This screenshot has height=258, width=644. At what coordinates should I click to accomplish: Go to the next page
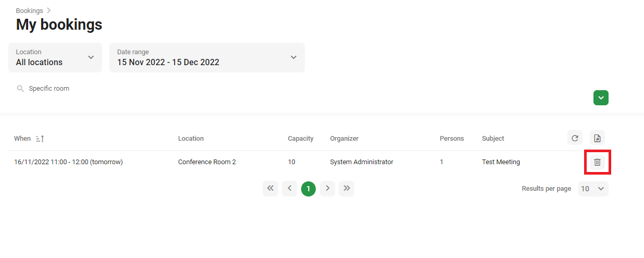click(x=327, y=189)
